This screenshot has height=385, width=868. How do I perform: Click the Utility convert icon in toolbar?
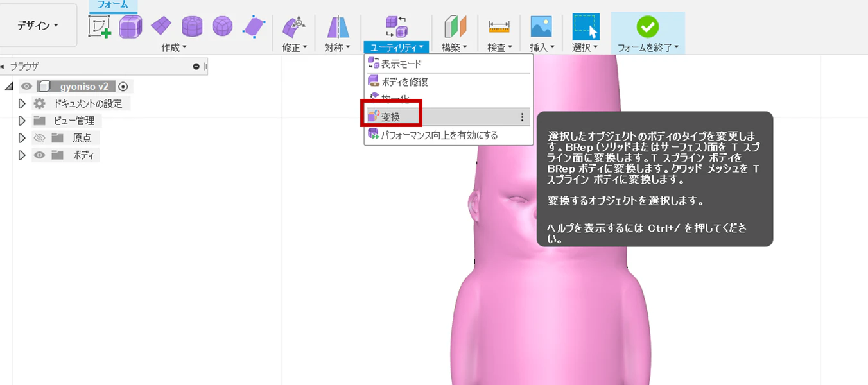pos(396,27)
